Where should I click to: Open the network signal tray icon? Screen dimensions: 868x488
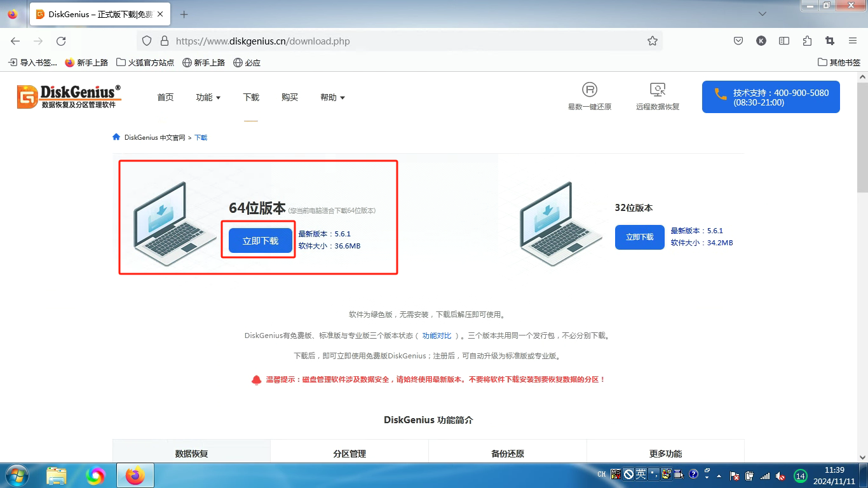pos(765,475)
